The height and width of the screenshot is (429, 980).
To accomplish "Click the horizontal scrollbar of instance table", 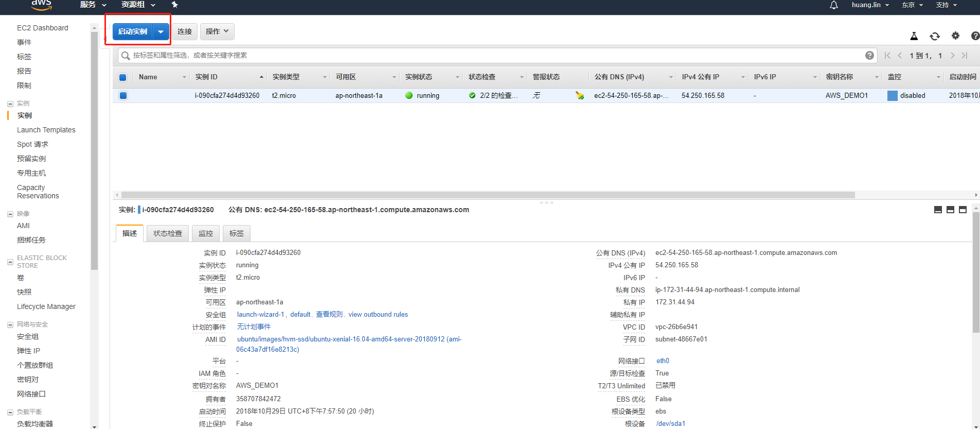I will (487, 195).
